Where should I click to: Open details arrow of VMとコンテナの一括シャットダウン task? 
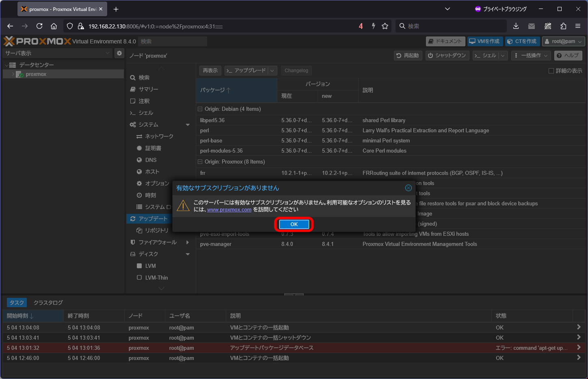(578, 337)
